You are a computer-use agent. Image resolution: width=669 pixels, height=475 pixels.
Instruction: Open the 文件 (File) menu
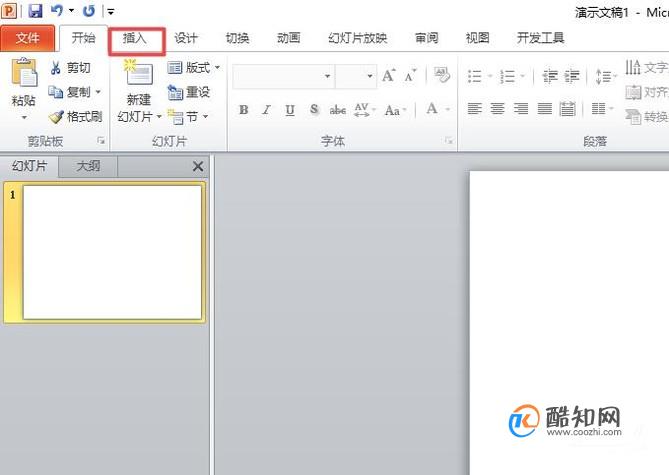pyautogui.click(x=27, y=38)
